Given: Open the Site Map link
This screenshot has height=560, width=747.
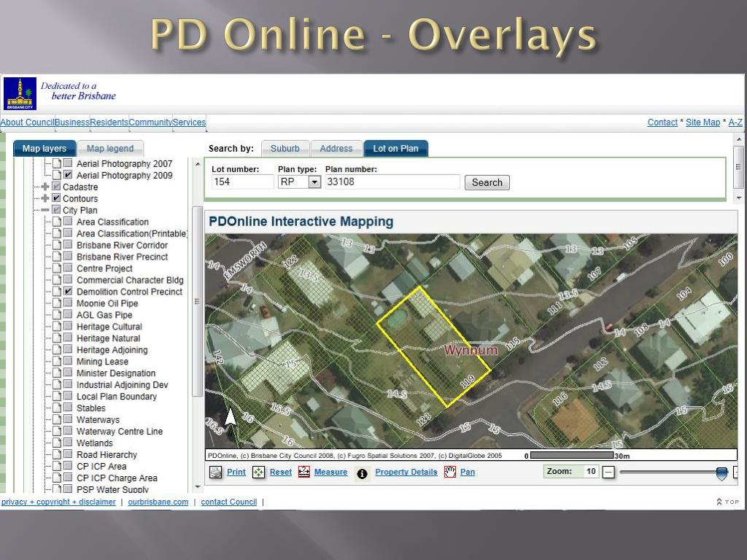Looking at the screenshot, I should [703, 122].
